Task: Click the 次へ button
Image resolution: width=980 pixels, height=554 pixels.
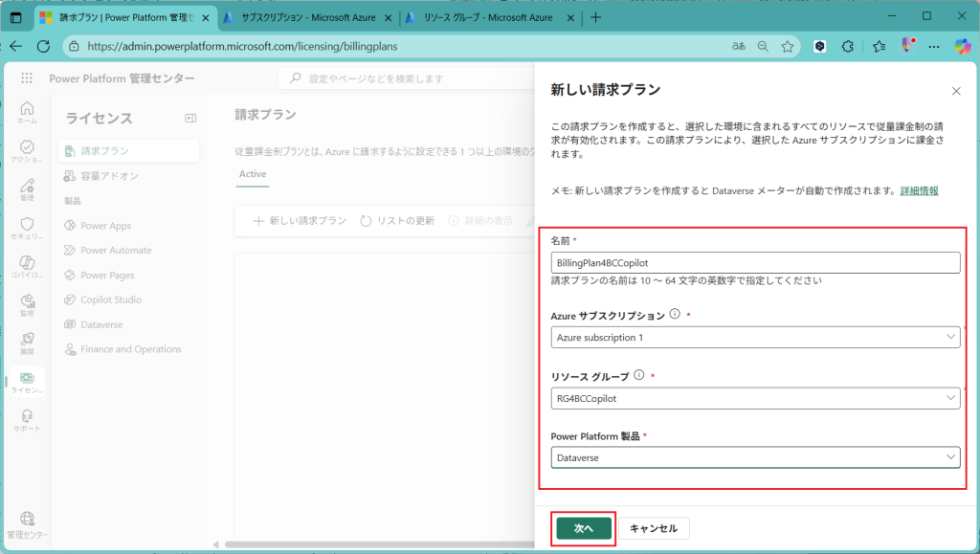Action: (583, 528)
